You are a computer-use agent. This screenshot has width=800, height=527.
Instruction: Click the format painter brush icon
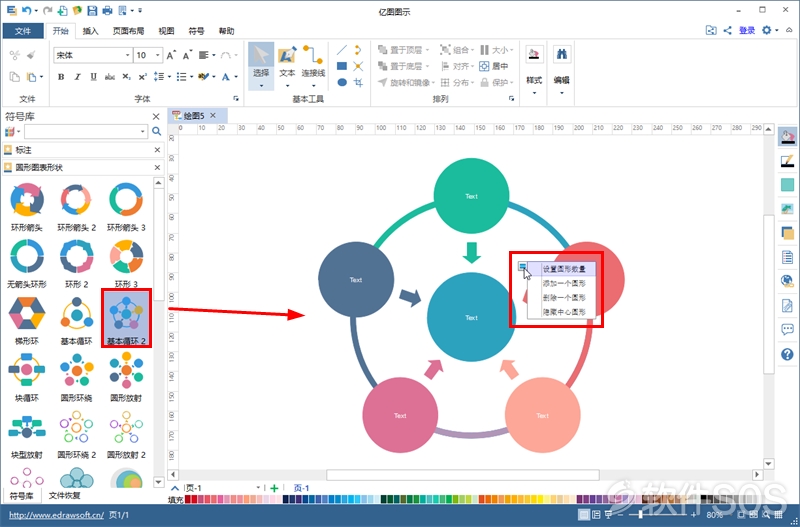(x=31, y=55)
